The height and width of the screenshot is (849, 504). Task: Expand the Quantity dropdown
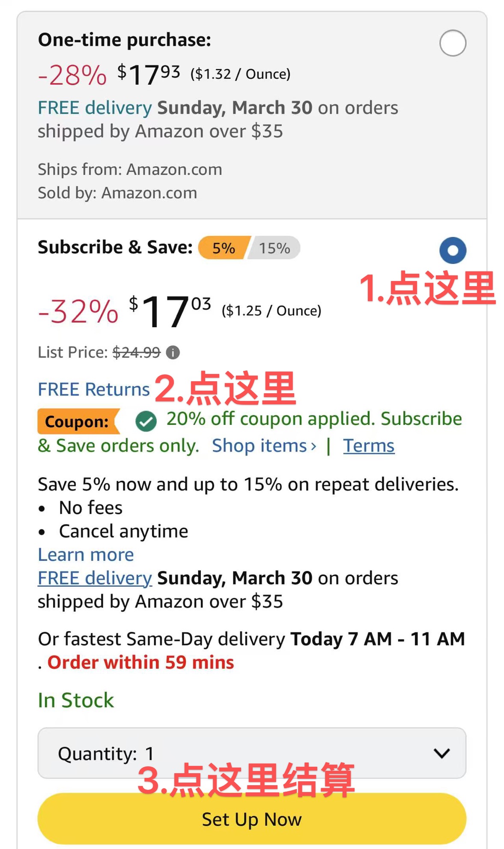point(252,753)
